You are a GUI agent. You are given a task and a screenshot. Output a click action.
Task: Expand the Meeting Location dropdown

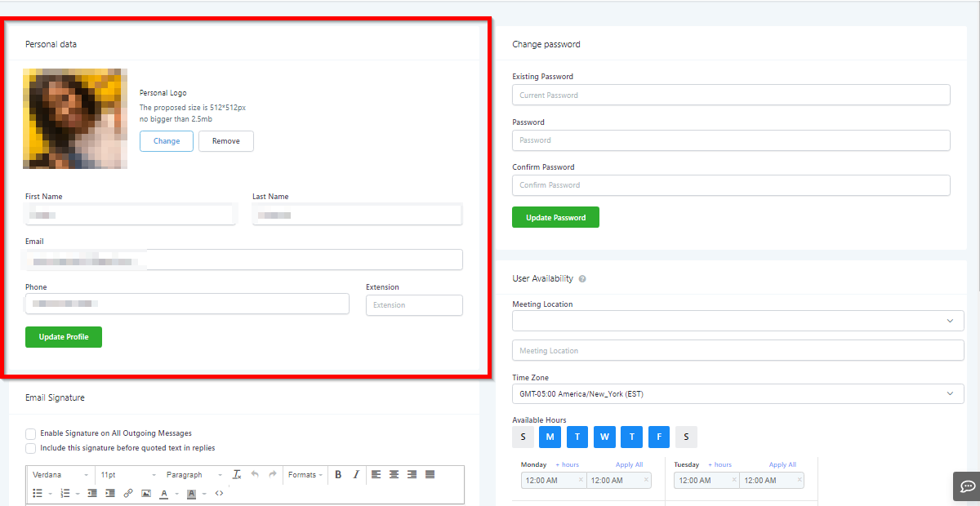click(737, 321)
